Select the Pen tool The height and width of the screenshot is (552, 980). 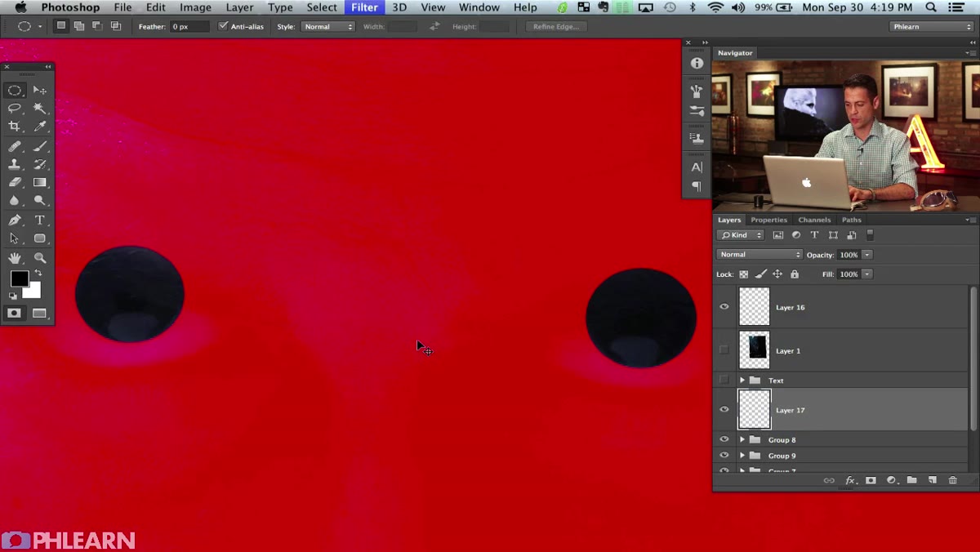point(15,220)
